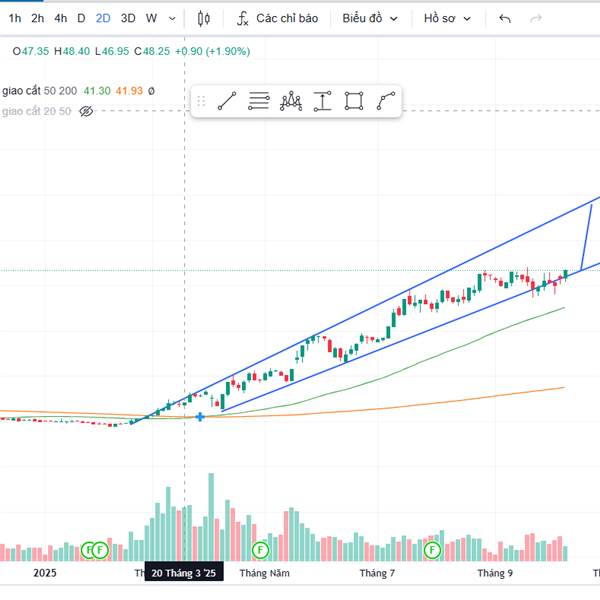Click the 20 Tháng 3 '25 date label
The height and width of the screenshot is (600, 600).
(x=184, y=573)
